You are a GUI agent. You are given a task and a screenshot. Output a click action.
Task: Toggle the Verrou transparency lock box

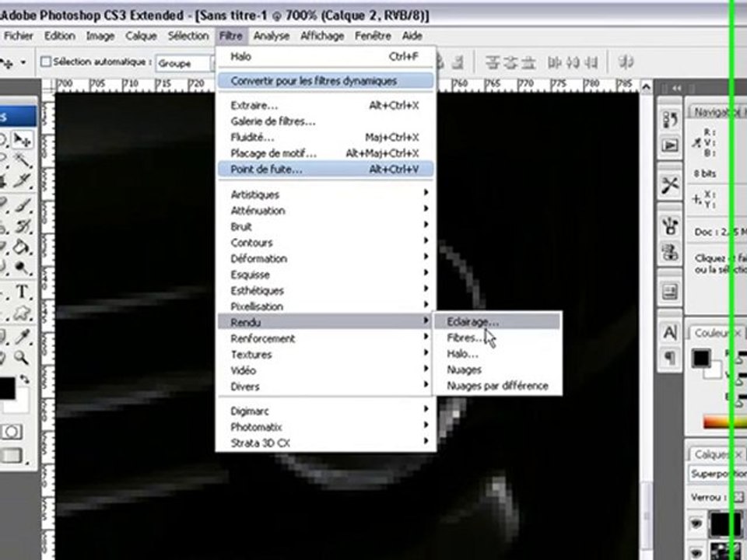738,497
